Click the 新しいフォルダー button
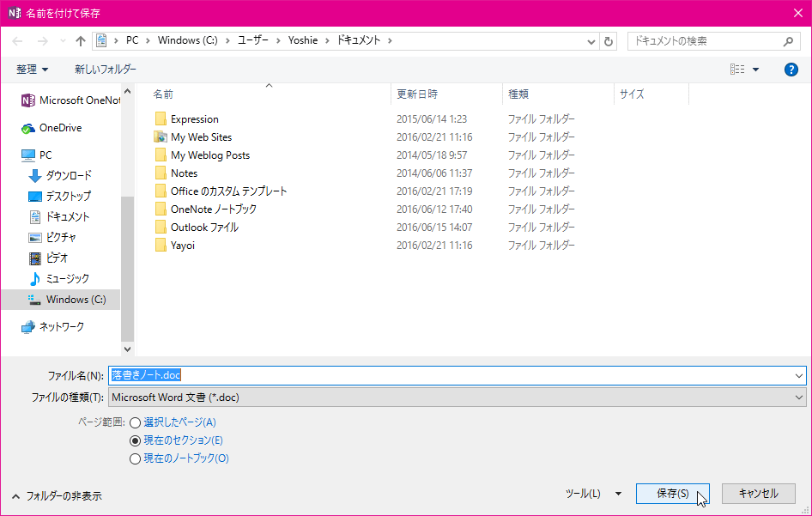 coord(106,70)
